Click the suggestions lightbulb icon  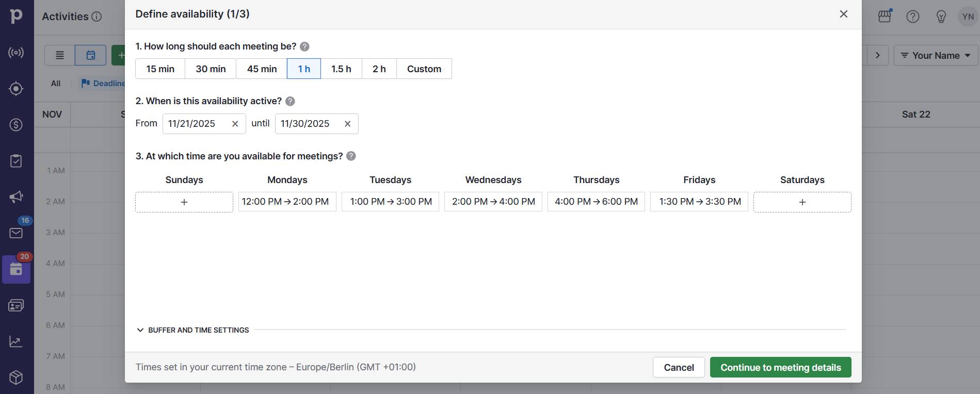tap(941, 16)
